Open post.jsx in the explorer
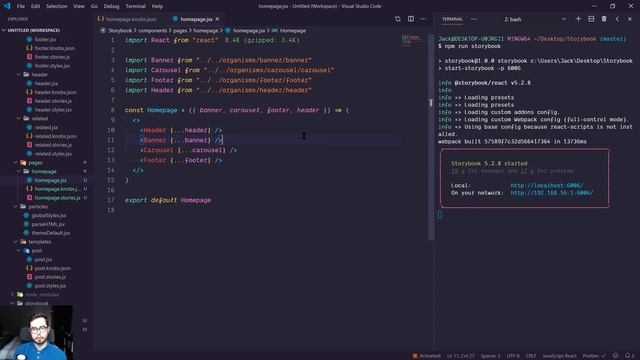Viewport: 640px width, 360px height. [43, 260]
